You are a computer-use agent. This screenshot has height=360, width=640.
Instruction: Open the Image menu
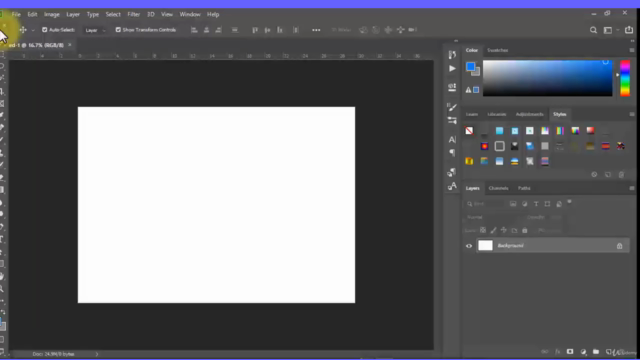[x=52, y=14]
